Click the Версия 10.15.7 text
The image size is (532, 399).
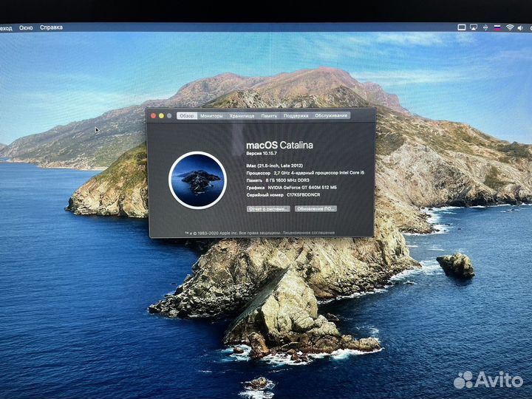click(x=262, y=154)
